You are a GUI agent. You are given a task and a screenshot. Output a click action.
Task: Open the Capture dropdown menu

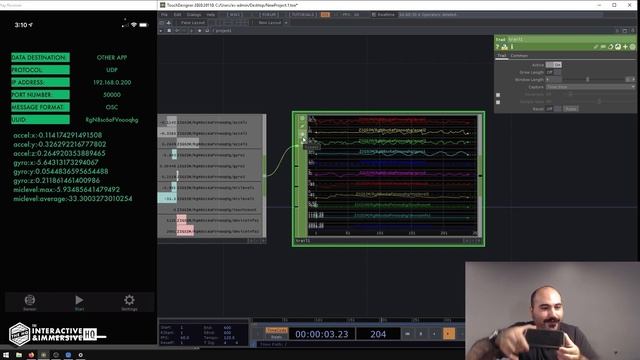(x=591, y=87)
